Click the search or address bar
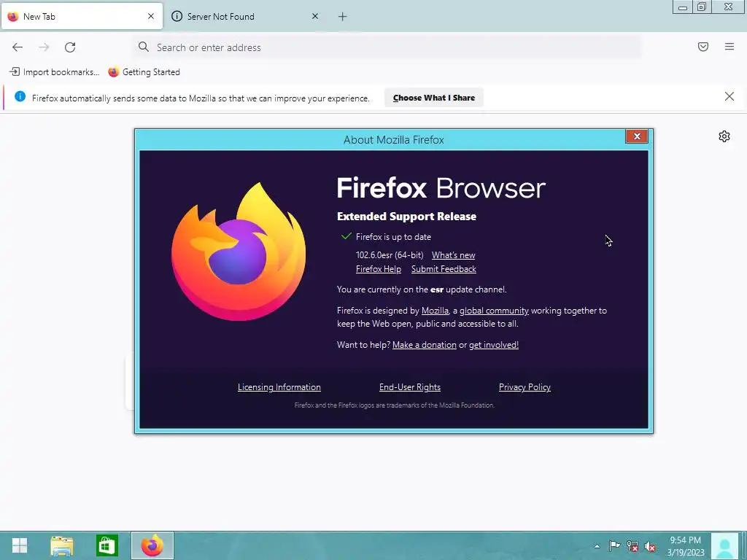Image resolution: width=747 pixels, height=560 pixels. 387,47
